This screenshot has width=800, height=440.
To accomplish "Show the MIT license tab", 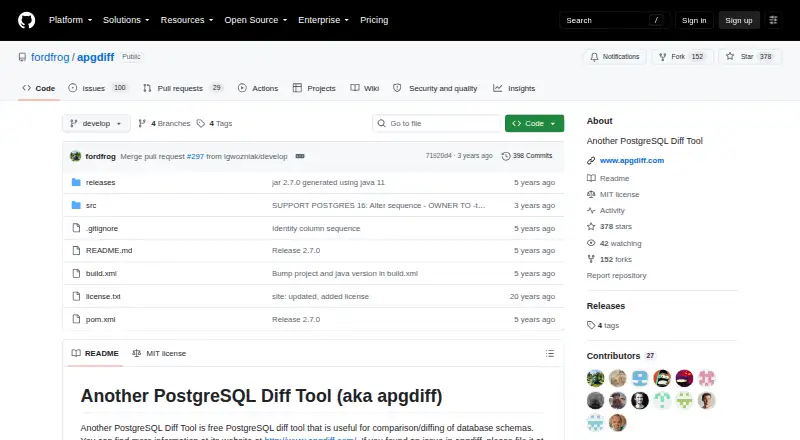I will (159, 353).
